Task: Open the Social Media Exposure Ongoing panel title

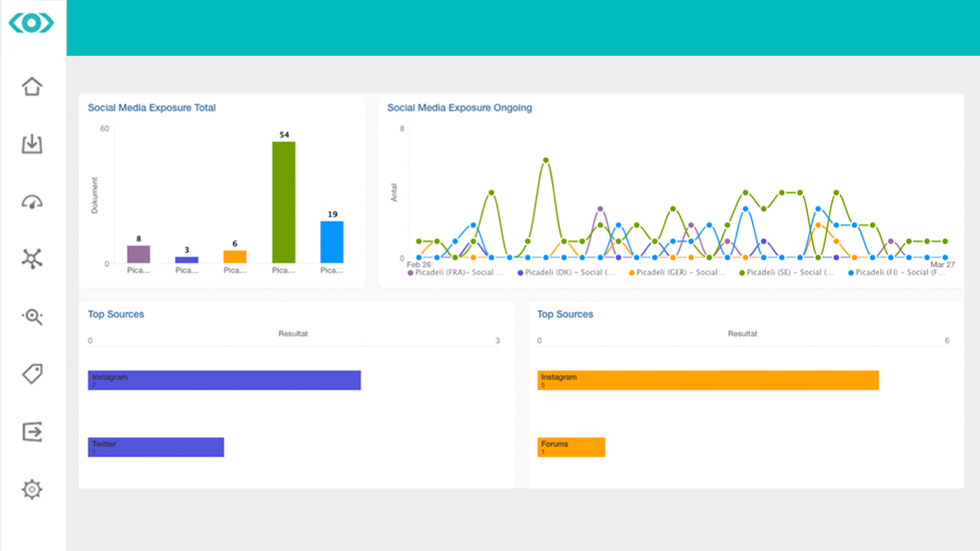Action: 459,107
